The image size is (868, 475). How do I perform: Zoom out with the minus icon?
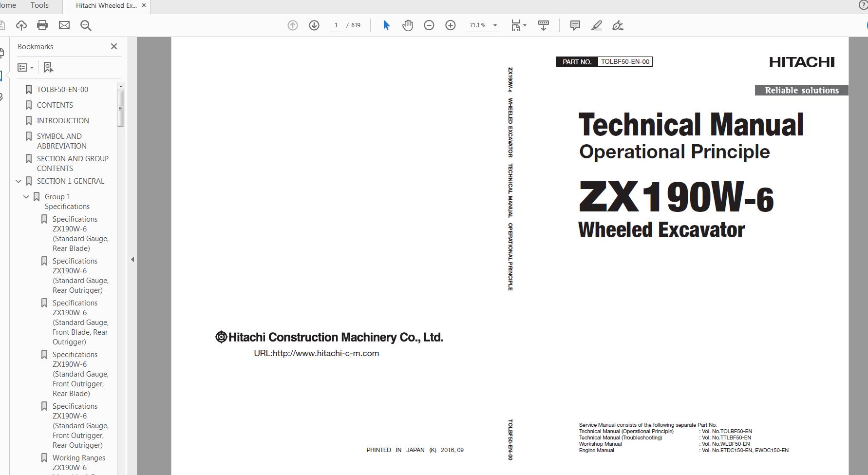[429, 25]
